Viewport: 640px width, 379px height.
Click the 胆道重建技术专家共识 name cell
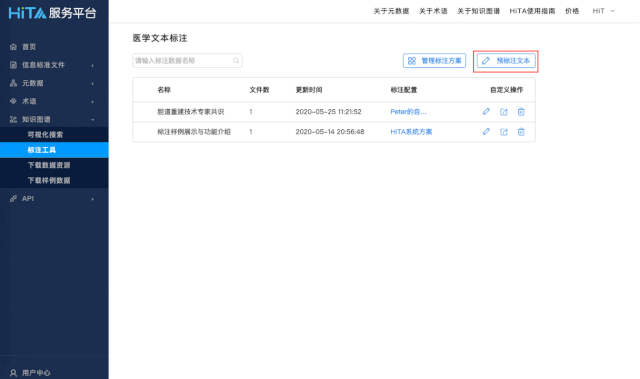point(191,112)
